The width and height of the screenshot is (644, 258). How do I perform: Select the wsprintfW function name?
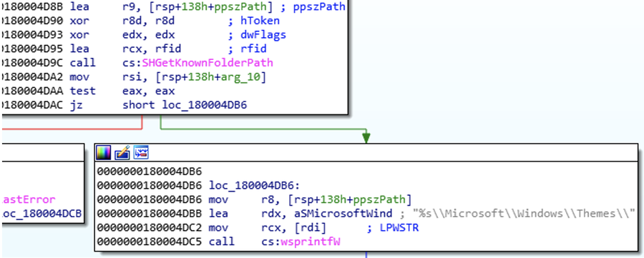[x=311, y=242]
